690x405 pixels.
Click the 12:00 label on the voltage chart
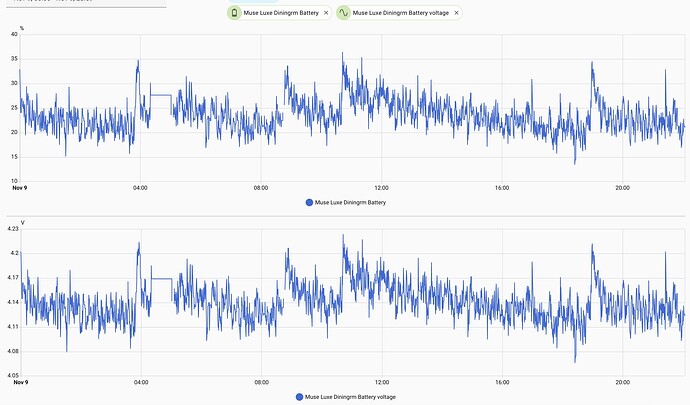[381, 382]
